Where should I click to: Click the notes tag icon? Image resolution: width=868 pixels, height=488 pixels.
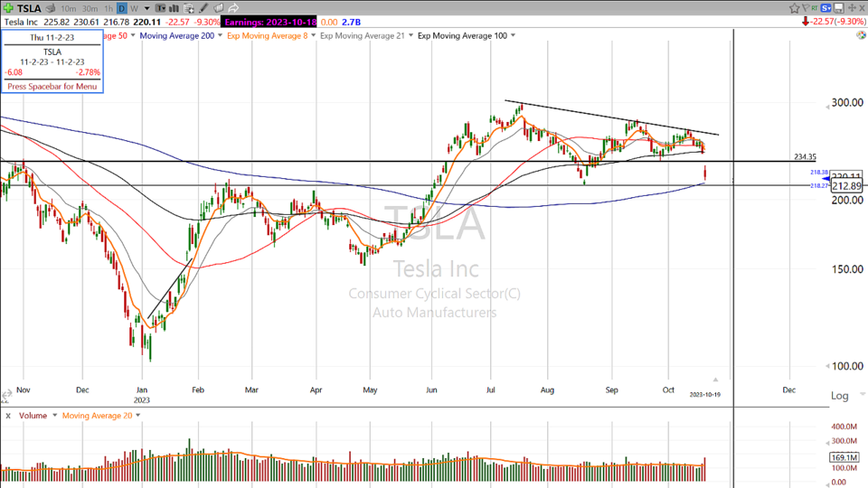coord(219,8)
